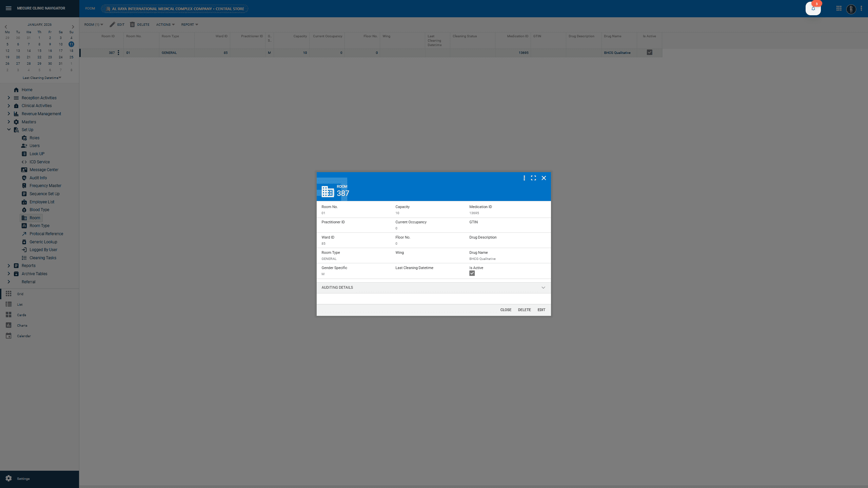Viewport: 868px width, 488px height.
Task: Select January 11 on the calendar
Action: tap(71, 44)
